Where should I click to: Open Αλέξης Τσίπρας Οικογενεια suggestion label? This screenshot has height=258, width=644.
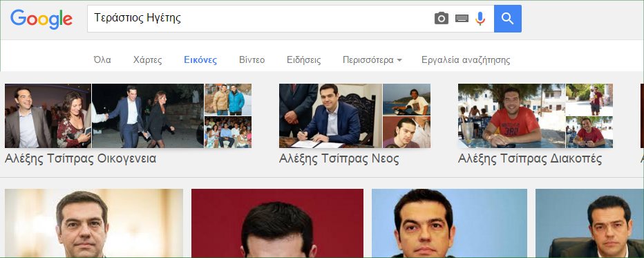(x=80, y=158)
